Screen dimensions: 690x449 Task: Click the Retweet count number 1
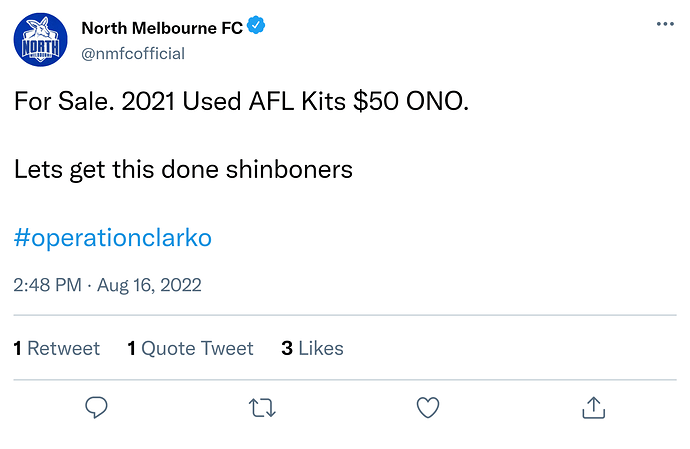pos(18,348)
